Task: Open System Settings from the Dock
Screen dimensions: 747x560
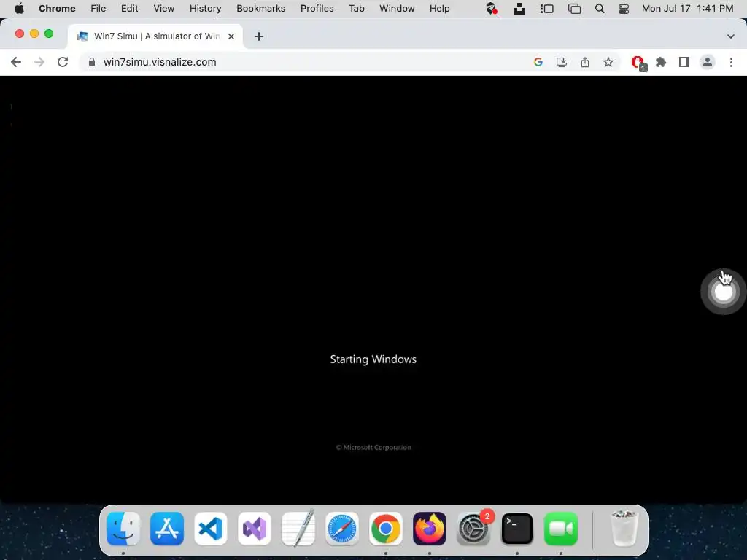Action: click(473, 529)
